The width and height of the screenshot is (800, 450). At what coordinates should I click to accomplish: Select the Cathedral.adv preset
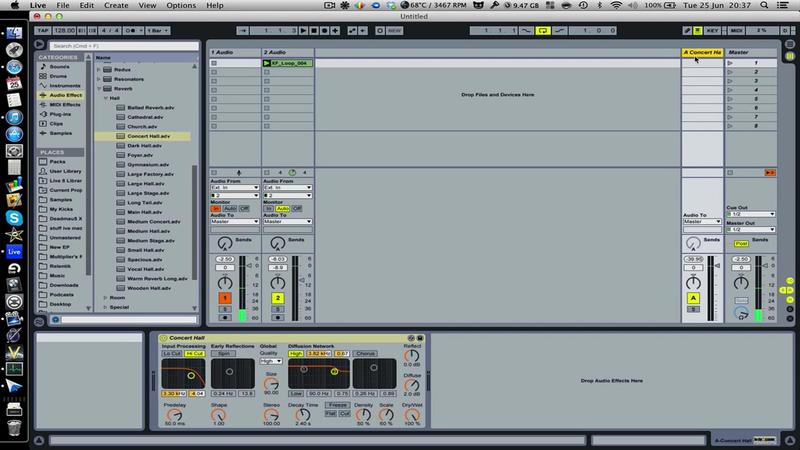pos(145,117)
